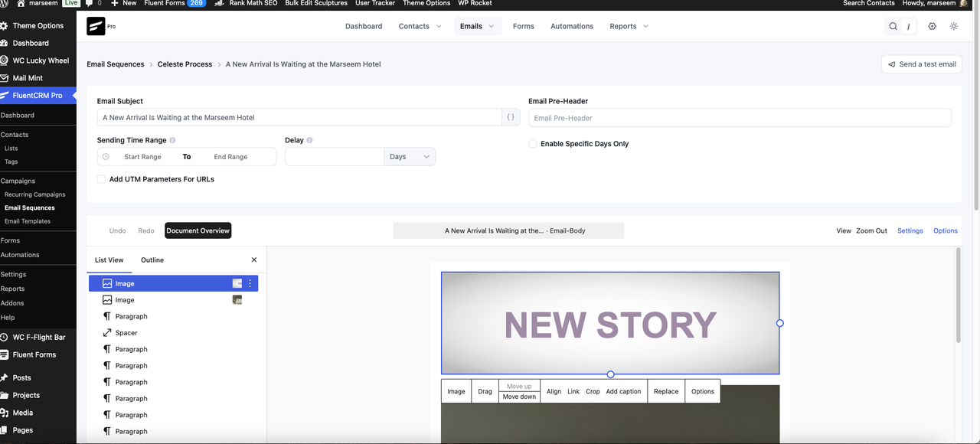Viewport: 980px width, 444px height.
Task: Click the Start Range time field
Action: pyautogui.click(x=142, y=157)
